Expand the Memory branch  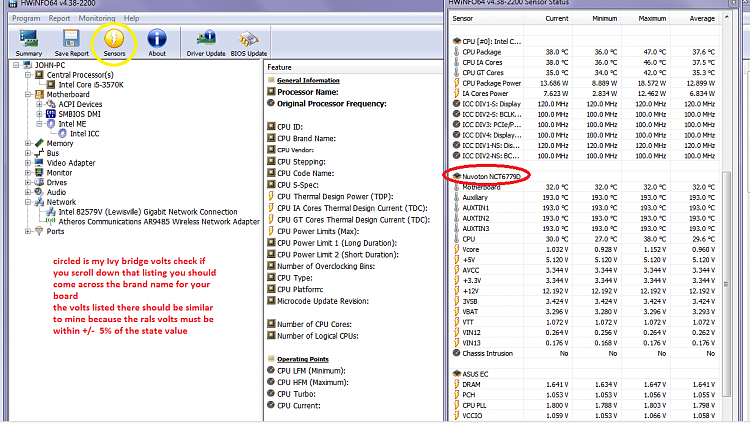(x=28, y=143)
